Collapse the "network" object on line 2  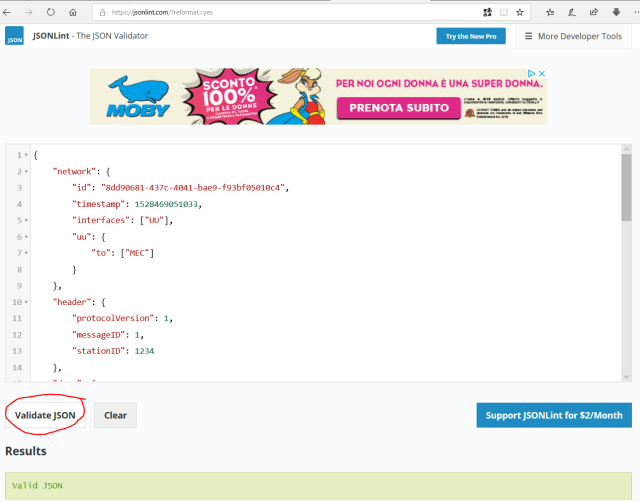pyautogui.click(x=26, y=171)
